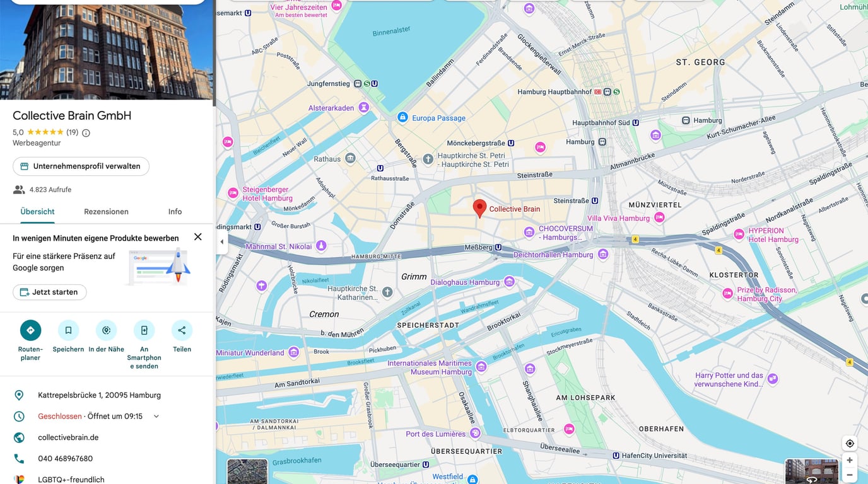Open collectivebrain.de website link

click(68, 437)
